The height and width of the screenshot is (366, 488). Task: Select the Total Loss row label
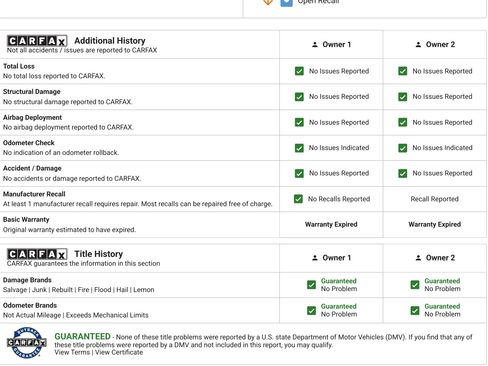click(x=19, y=66)
